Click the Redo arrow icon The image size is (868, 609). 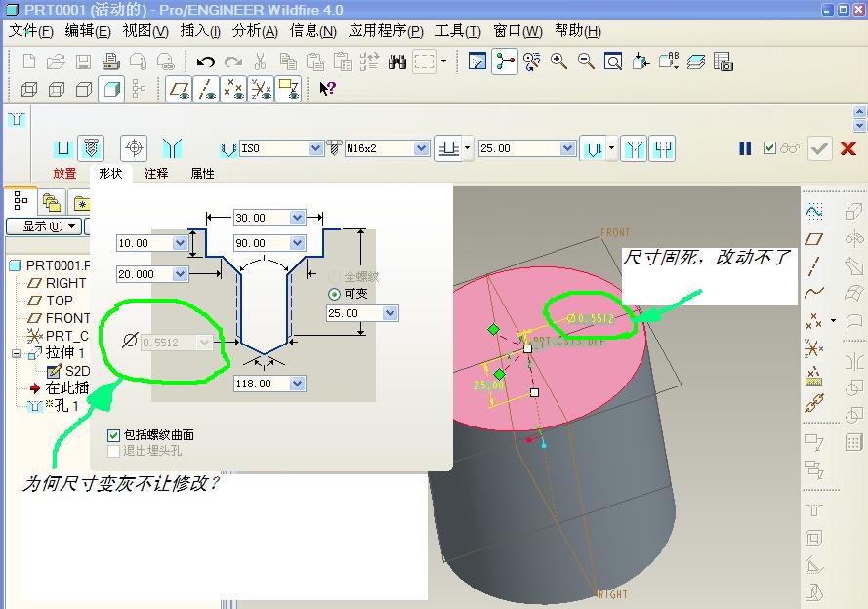[x=233, y=61]
